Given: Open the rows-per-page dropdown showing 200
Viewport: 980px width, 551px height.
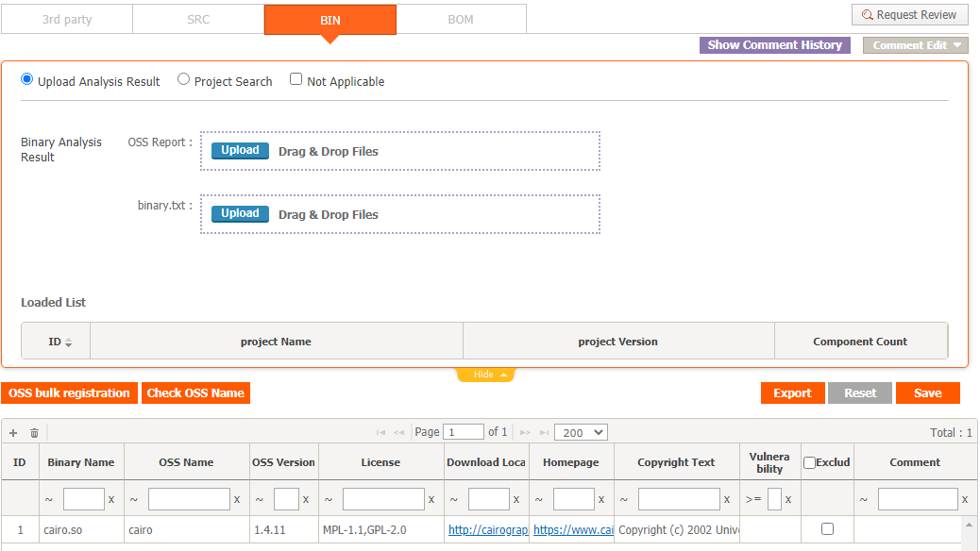Looking at the screenshot, I should coord(582,432).
